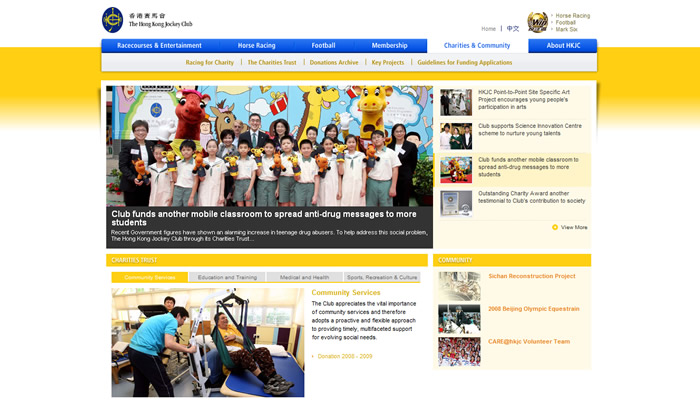
Task: Open the Sichuan Reconstruction Project thumbnail
Action: [459, 286]
